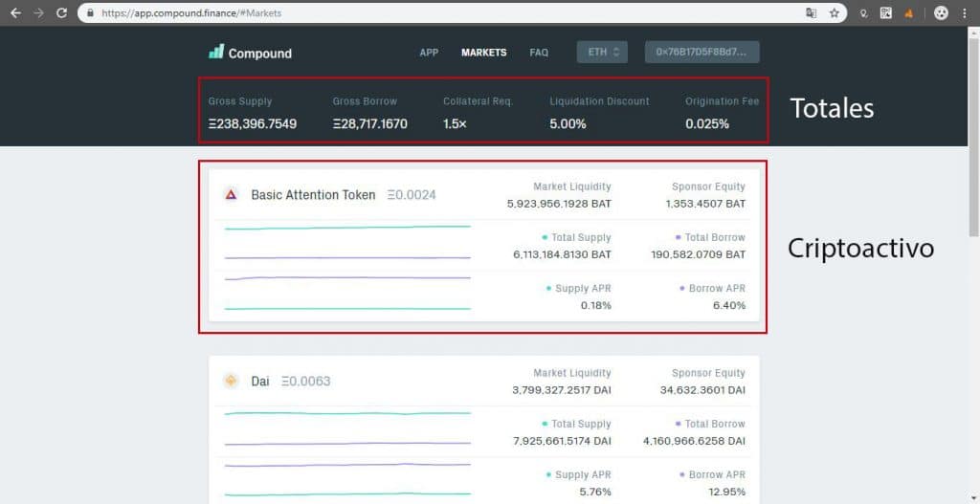Click the BAT Supply APR 0.18%
Image resolution: width=980 pixels, height=504 pixels.
(x=595, y=305)
